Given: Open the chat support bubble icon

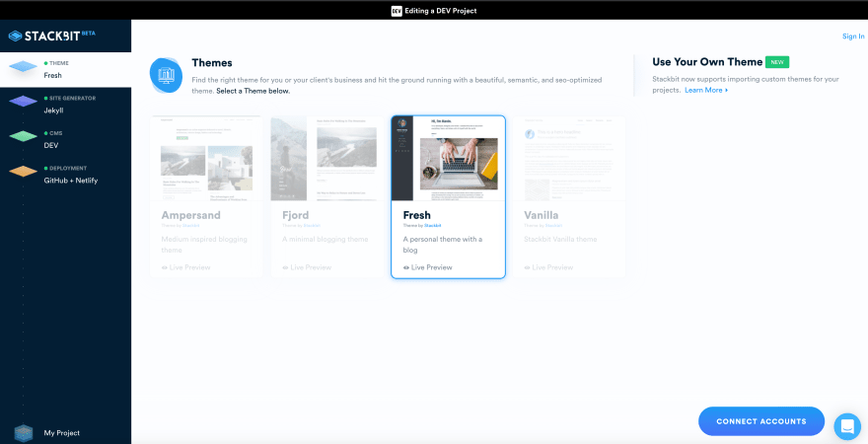Looking at the screenshot, I should point(847,426).
